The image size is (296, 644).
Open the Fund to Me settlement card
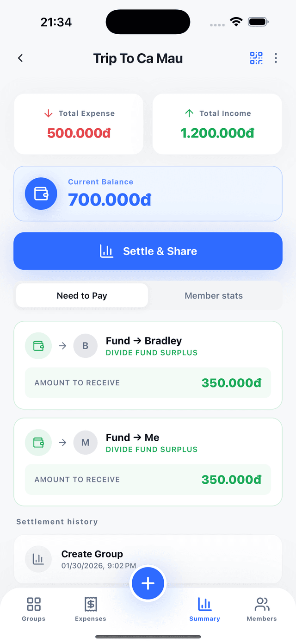(148, 462)
